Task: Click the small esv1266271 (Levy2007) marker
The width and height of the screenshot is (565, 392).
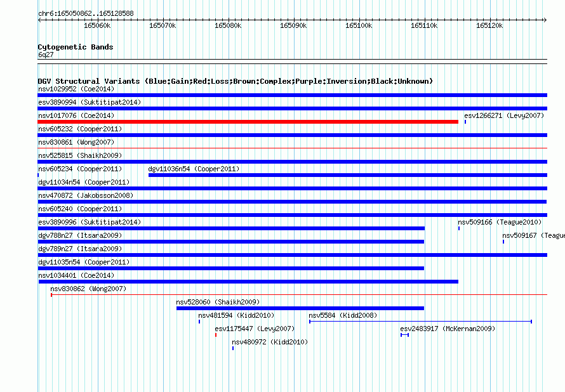Action: pos(465,122)
